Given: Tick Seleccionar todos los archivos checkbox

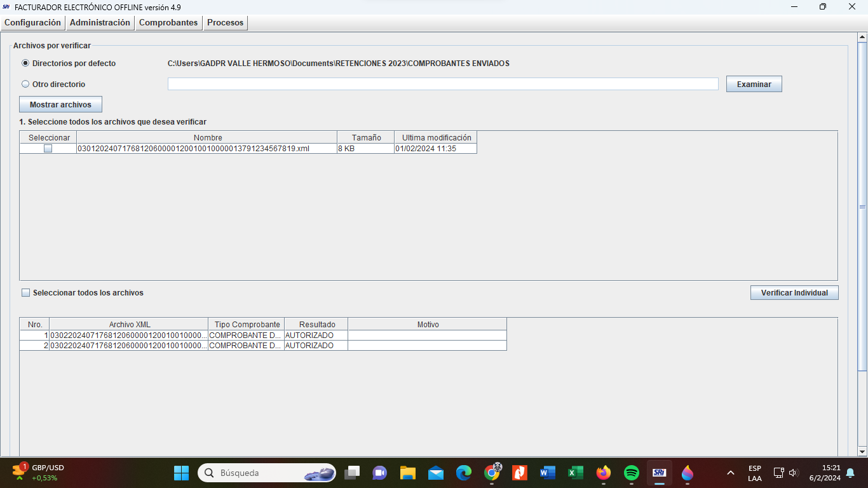Looking at the screenshot, I should pos(26,293).
